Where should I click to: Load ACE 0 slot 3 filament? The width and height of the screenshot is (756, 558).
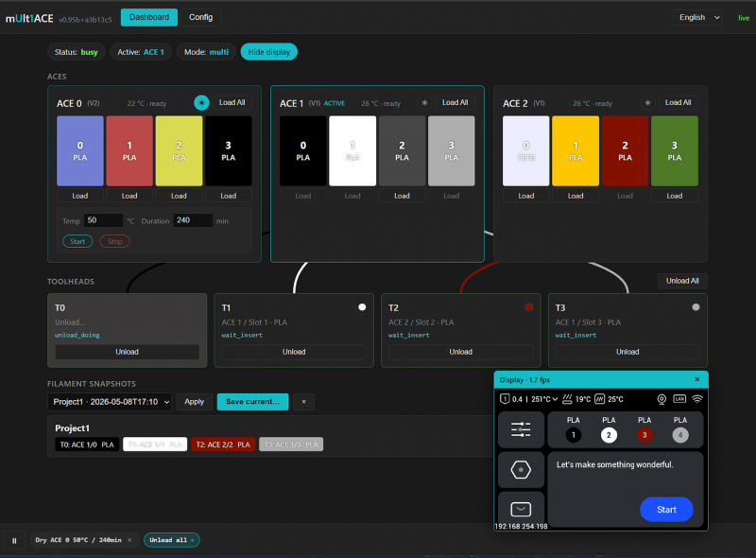(229, 196)
